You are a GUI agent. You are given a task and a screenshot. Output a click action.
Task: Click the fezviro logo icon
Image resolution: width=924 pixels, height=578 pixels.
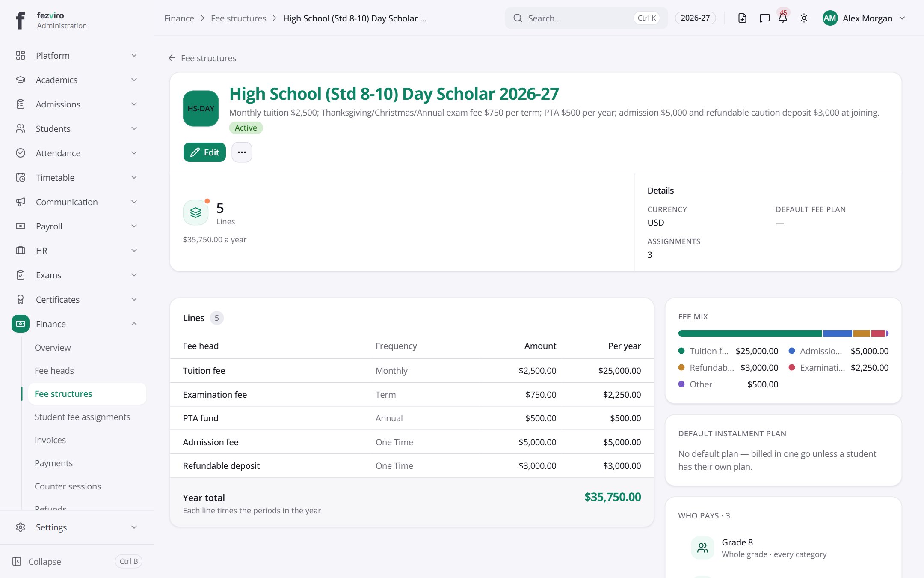pos(20,20)
